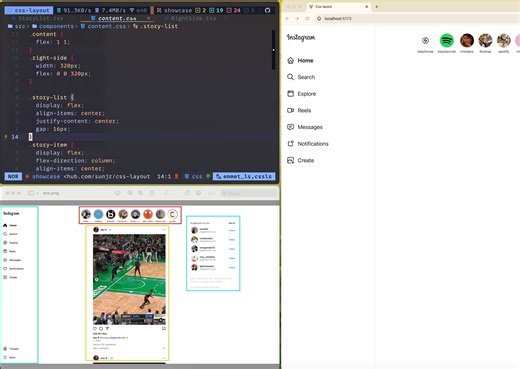Image resolution: width=520 pixels, height=369 pixels.
Task: Click the Instagram logo in the browser page
Action: 301,38
